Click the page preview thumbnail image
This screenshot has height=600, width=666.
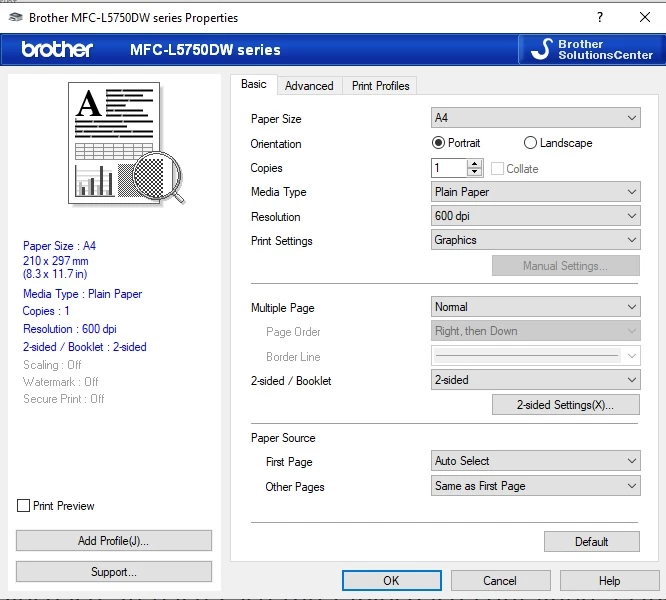(x=127, y=144)
